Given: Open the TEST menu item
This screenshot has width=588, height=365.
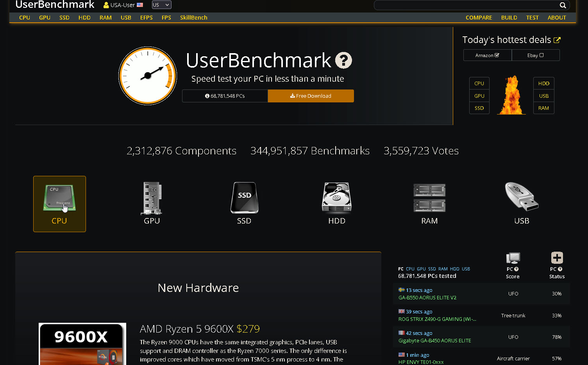Looking at the screenshot, I should tap(532, 18).
